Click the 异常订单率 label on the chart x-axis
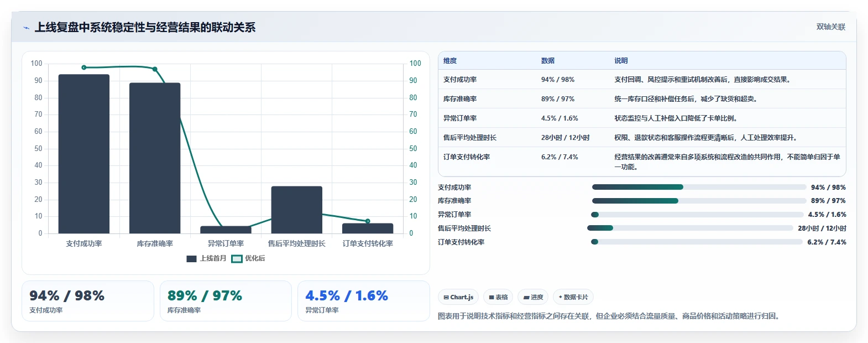Image resolution: width=868 pixels, height=343 pixels. click(226, 243)
